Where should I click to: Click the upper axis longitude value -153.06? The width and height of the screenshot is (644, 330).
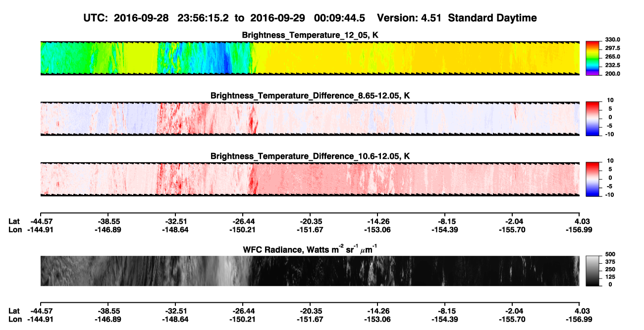[x=377, y=230]
